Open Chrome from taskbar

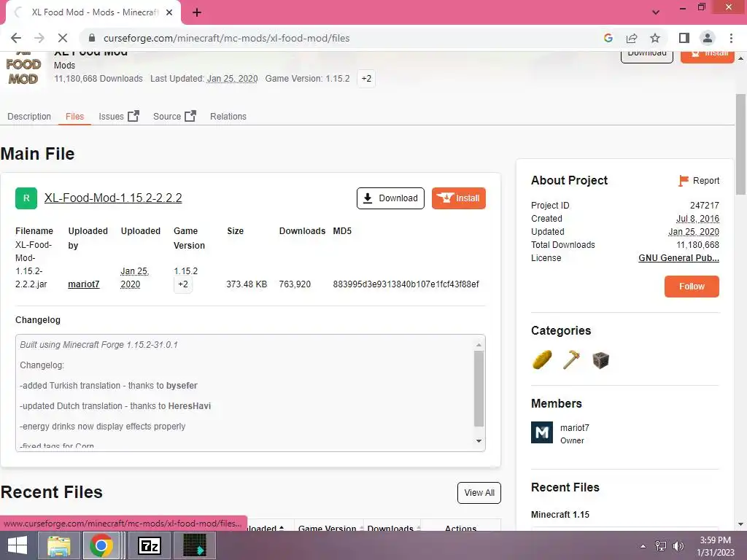[101, 545]
